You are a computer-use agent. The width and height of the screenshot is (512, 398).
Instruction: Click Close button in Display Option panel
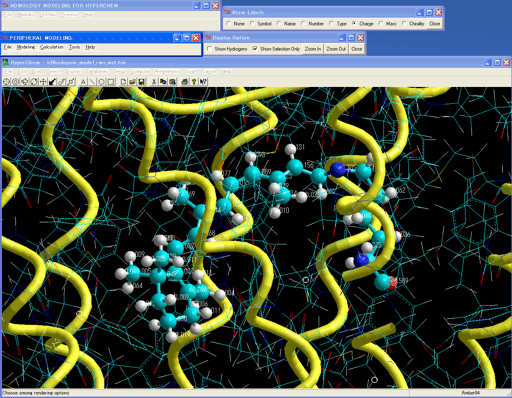pyautogui.click(x=356, y=49)
